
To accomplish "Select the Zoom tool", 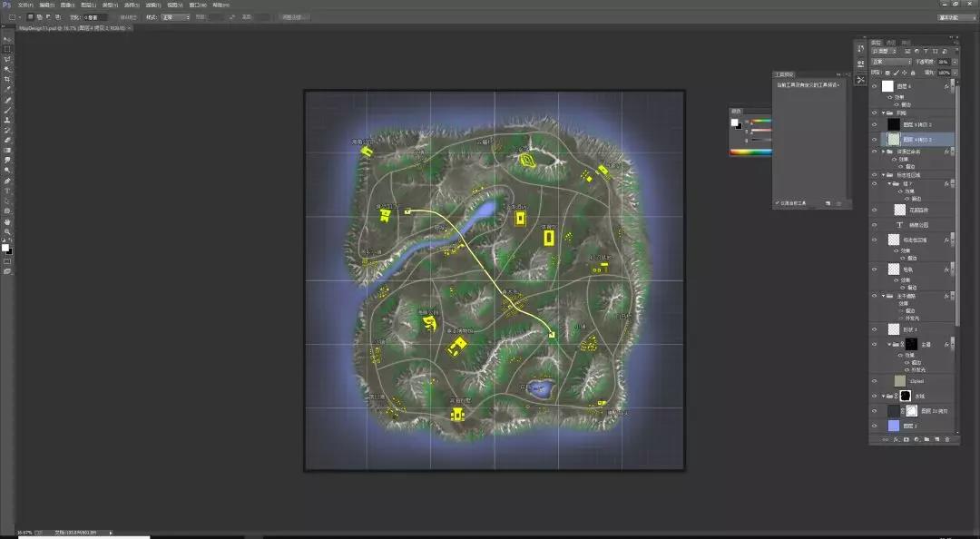I will click(x=7, y=231).
